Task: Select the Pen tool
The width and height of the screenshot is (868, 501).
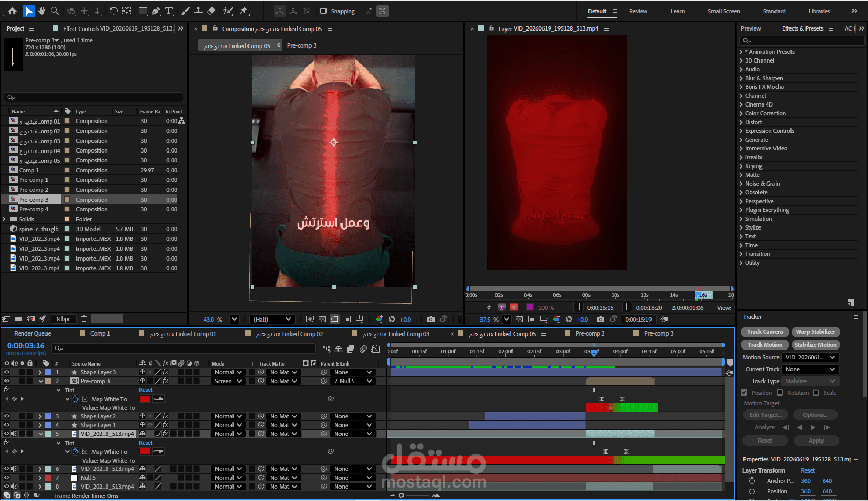Action: (x=156, y=11)
